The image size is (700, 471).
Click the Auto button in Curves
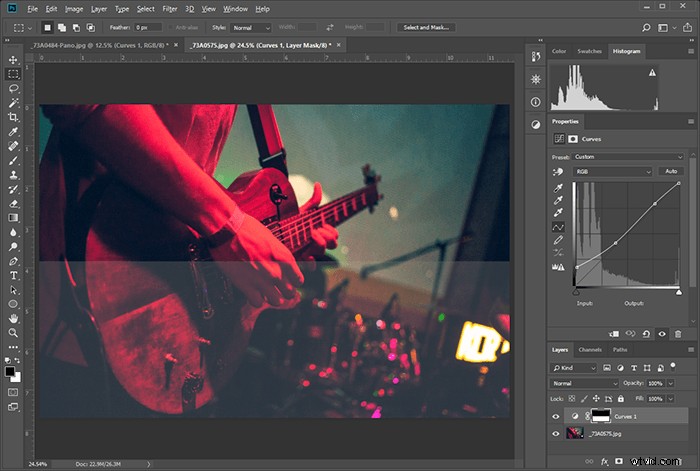click(671, 171)
